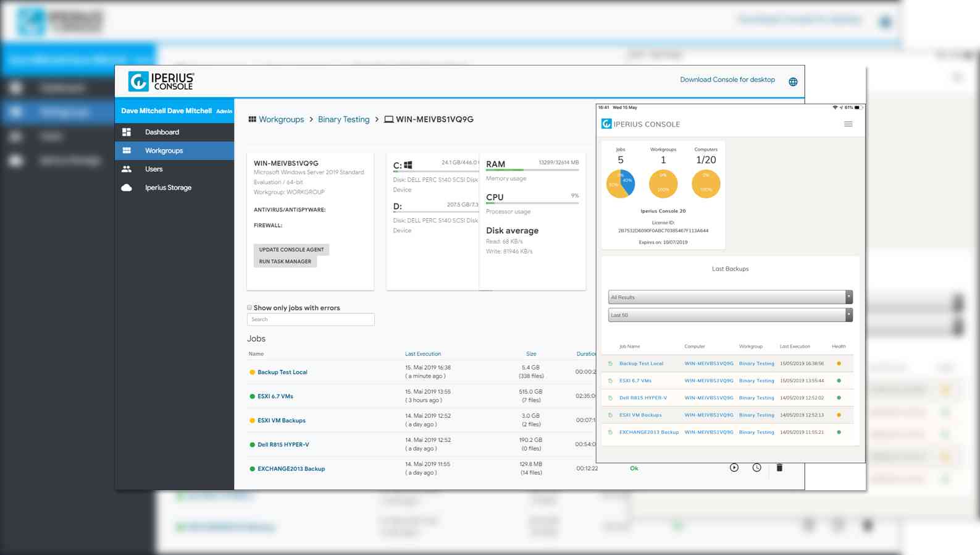Click yellow status dot of Backup Test Local job
Image resolution: width=980 pixels, height=555 pixels.
pos(252,372)
